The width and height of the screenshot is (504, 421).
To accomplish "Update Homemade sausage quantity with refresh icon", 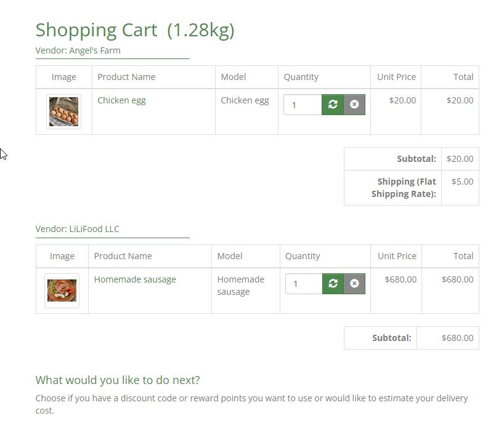I will 333,284.
